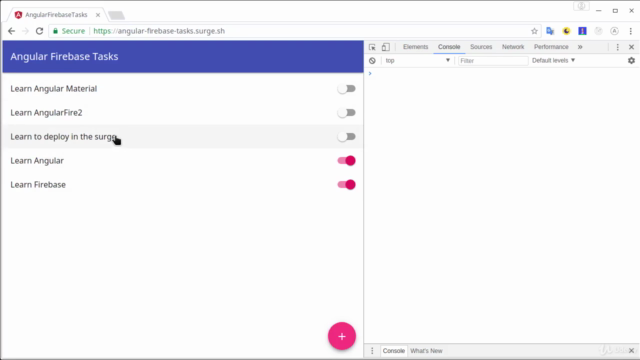Toggle Learn to deploy in the surge switch

(347, 137)
